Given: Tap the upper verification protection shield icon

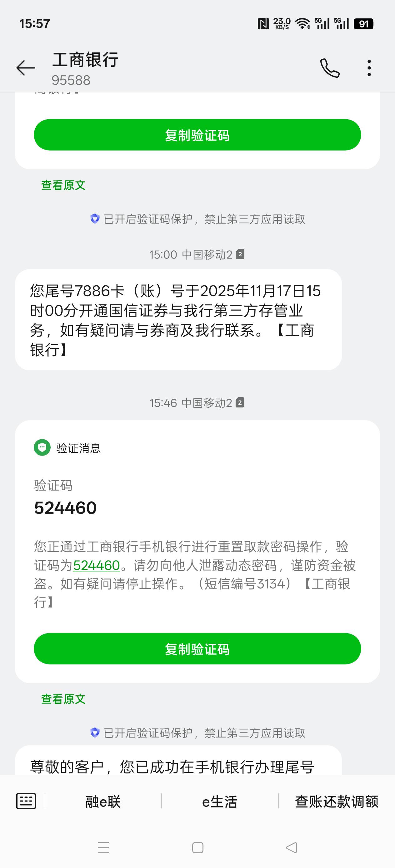Looking at the screenshot, I should 95,219.
